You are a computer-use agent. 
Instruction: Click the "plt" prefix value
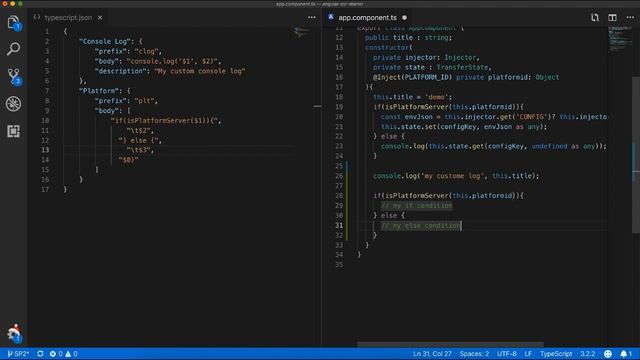tap(144, 100)
